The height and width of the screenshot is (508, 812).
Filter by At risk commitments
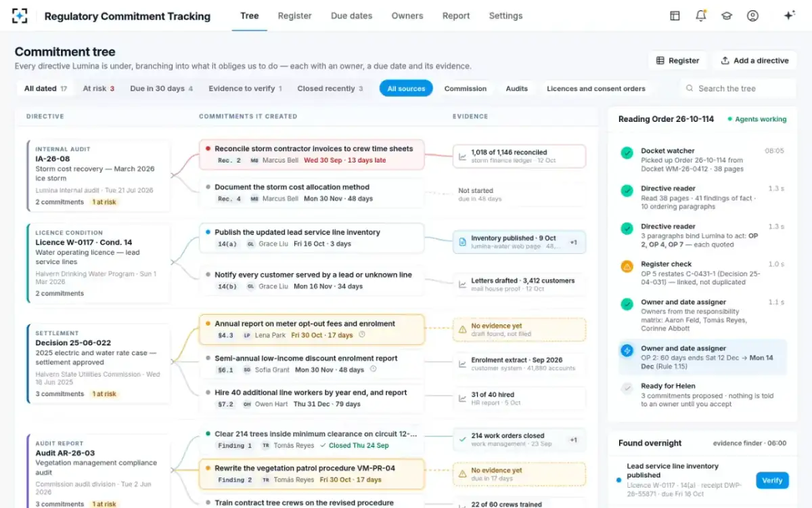(x=99, y=88)
